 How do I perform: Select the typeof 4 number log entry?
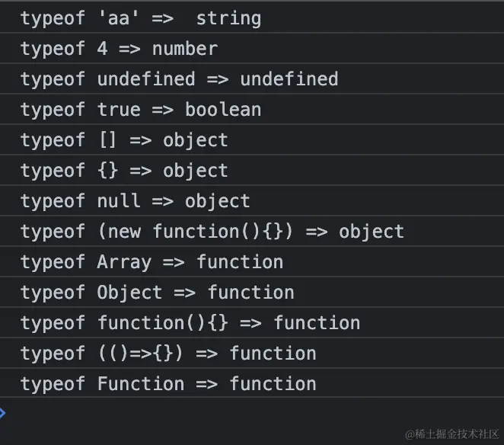pos(119,49)
